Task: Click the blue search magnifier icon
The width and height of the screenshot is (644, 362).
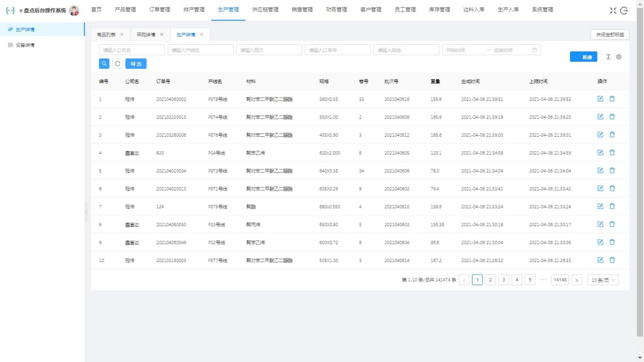Action: tap(104, 63)
